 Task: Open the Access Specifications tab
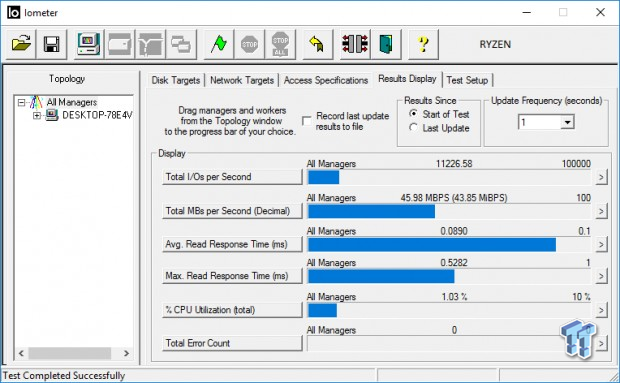[x=326, y=80]
